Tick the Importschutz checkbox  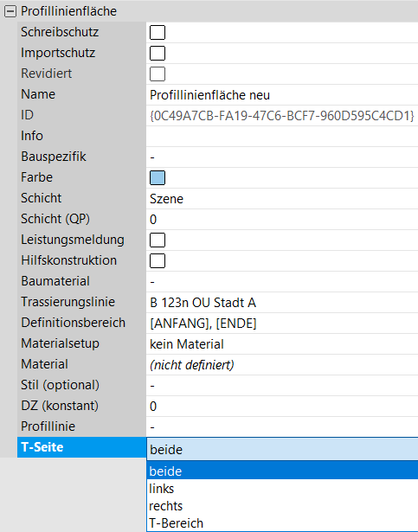pyautogui.click(x=158, y=54)
